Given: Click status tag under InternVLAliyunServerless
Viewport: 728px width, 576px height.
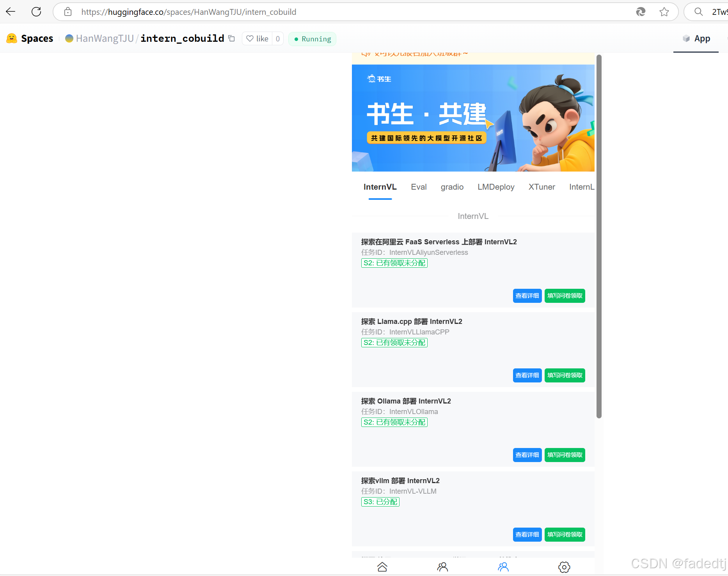Looking at the screenshot, I should [x=394, y=263].
